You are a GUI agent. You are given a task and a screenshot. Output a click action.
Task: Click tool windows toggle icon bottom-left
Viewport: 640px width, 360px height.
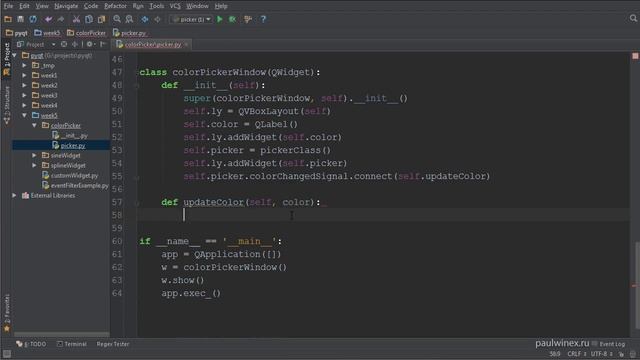tap(7, 353)
